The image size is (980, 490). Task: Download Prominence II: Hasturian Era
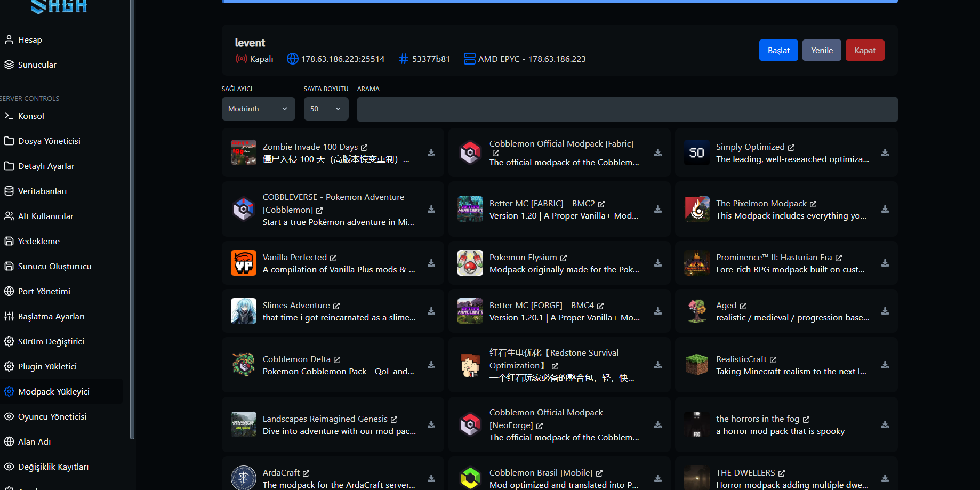[885, 263]
